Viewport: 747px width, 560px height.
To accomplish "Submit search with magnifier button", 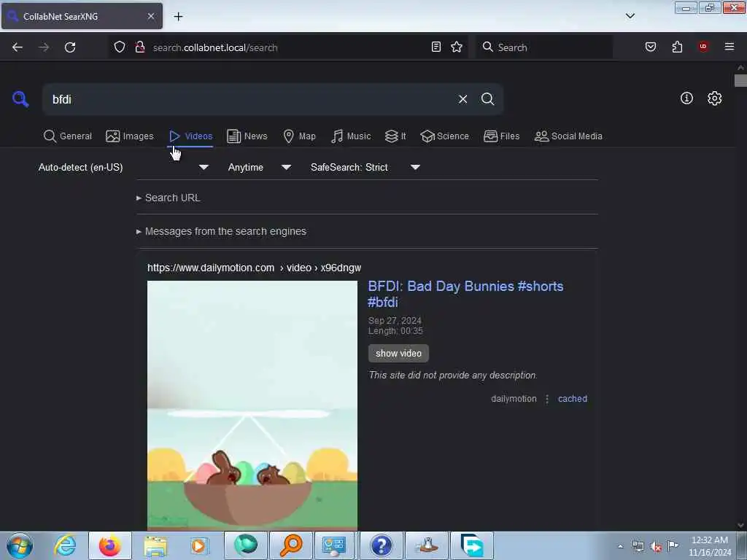I will click(487, 99).
